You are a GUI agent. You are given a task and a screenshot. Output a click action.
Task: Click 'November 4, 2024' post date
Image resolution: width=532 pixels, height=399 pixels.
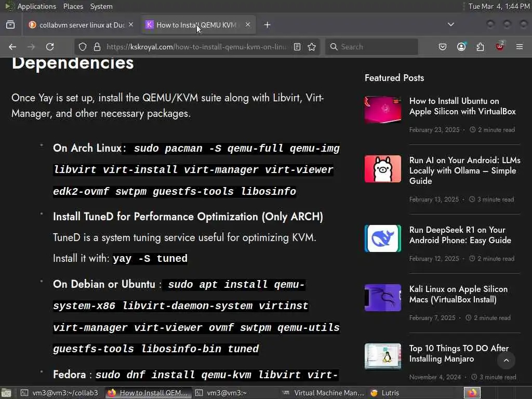tap(435, 377)
